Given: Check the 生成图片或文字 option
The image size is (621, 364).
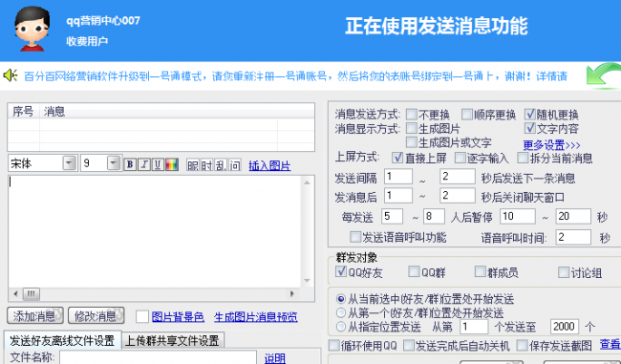Looking at the screenshot, I should pos(412,142).
